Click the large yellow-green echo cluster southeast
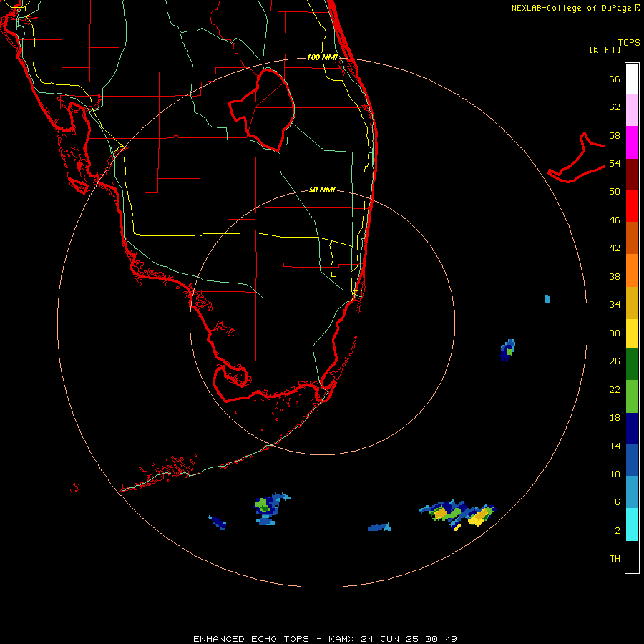 pyautogui.click(x=458, y=514)
